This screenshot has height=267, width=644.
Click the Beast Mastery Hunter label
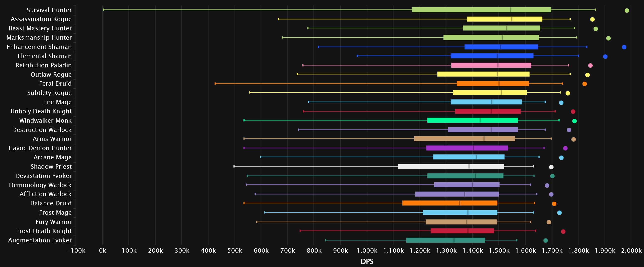point(40,28)
